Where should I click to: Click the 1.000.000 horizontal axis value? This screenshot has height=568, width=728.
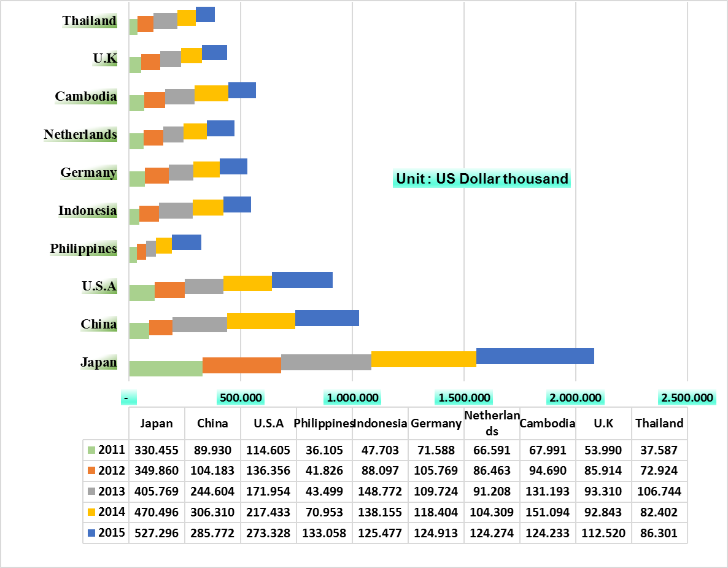(352, 398)
